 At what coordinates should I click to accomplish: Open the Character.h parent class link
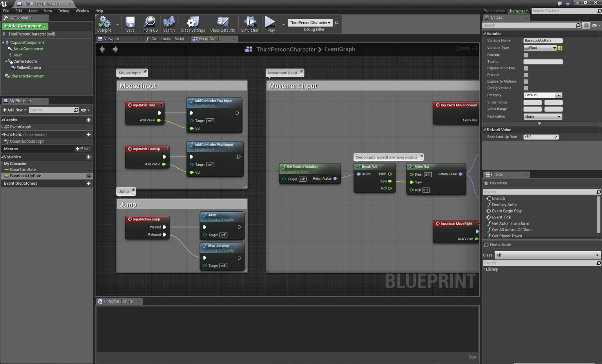[518, 11]
